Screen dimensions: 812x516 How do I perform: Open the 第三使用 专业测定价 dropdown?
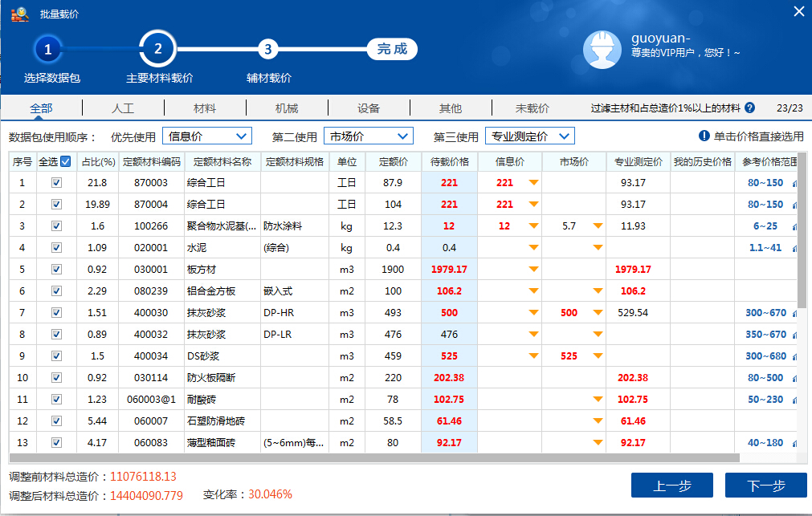[530, 136]
